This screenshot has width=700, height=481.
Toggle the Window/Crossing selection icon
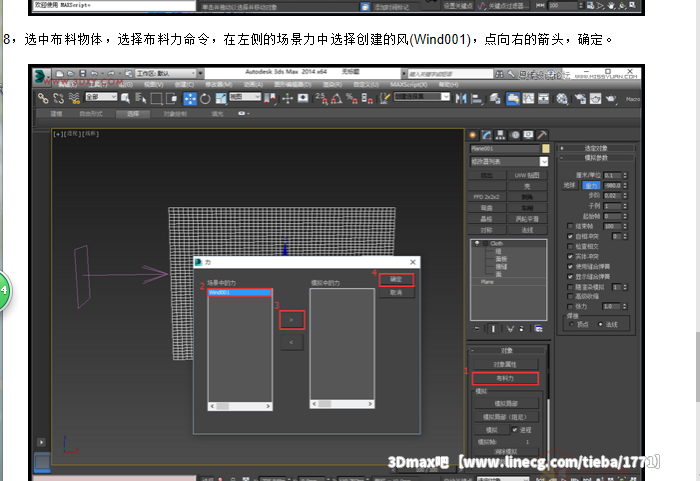171,99
